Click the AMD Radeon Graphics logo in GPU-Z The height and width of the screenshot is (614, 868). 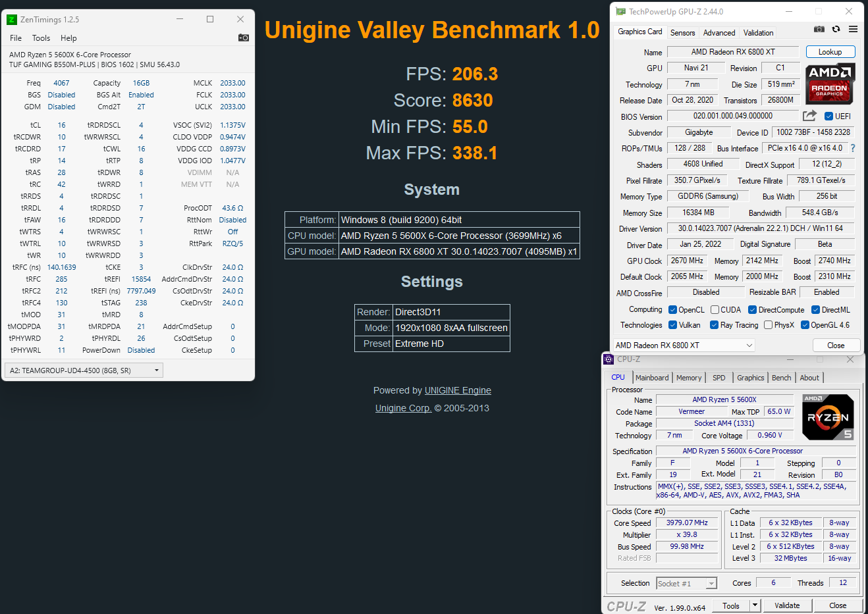(x=830, y=84)
